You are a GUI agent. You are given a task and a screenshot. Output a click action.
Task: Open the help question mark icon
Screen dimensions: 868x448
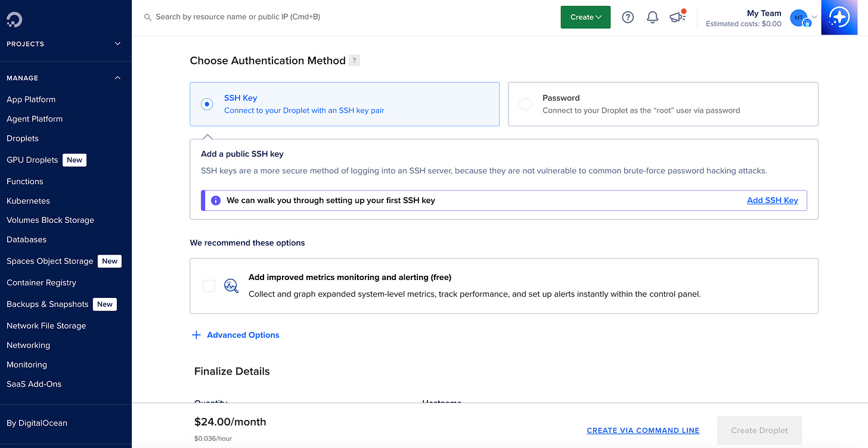pyautogui.click(x=628, y=17)
